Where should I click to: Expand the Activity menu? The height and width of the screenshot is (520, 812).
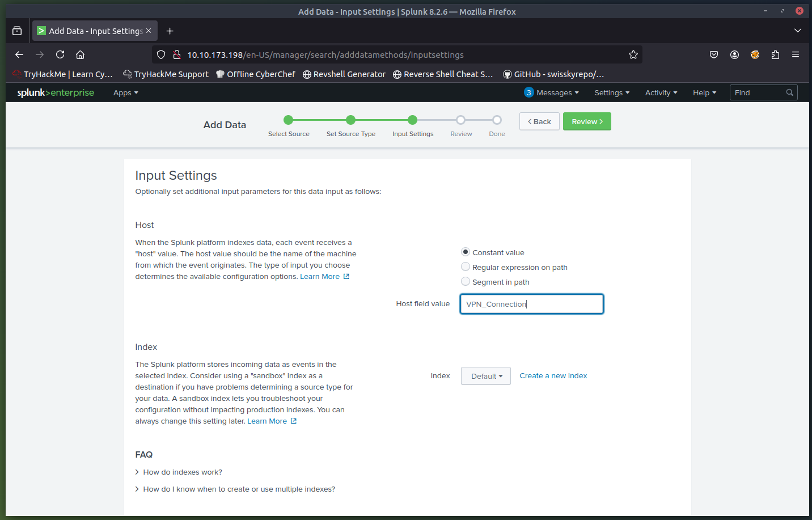click(x=661, y=93)
